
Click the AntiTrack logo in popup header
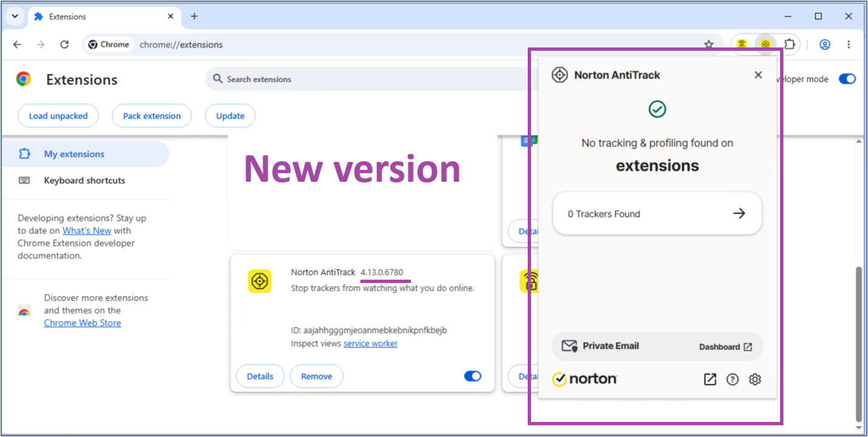point(559,75)
